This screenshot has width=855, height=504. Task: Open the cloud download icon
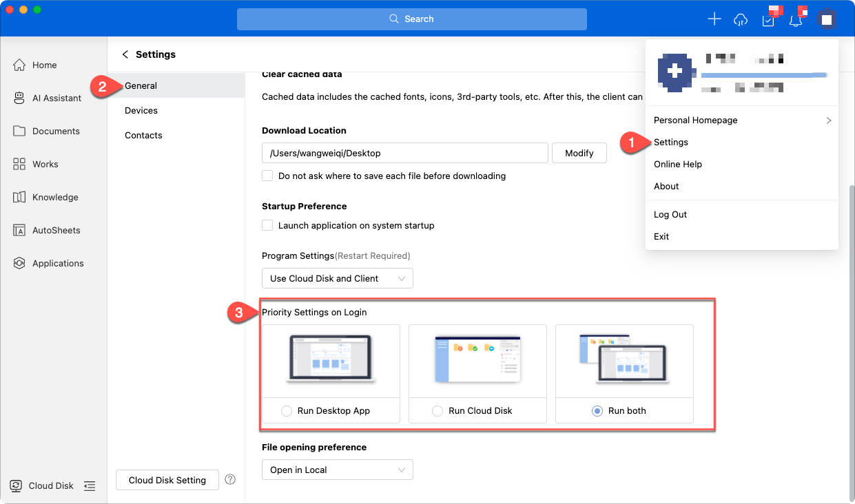point(741,19)
